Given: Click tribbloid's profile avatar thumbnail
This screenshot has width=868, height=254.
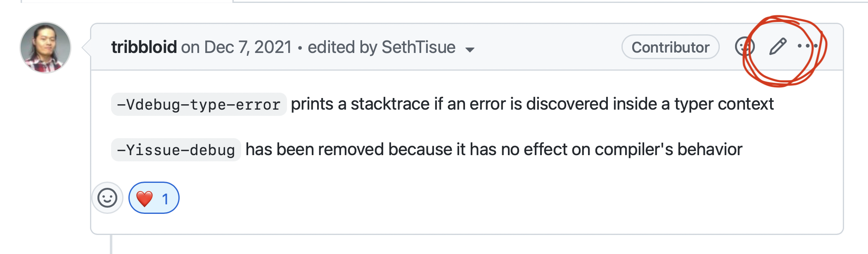Looking at the screenshot, I should click(45, 48).
